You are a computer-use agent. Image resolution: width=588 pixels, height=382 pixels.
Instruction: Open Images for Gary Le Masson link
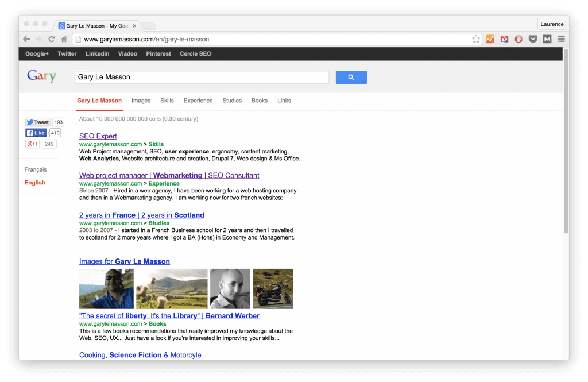click(125, 261)
